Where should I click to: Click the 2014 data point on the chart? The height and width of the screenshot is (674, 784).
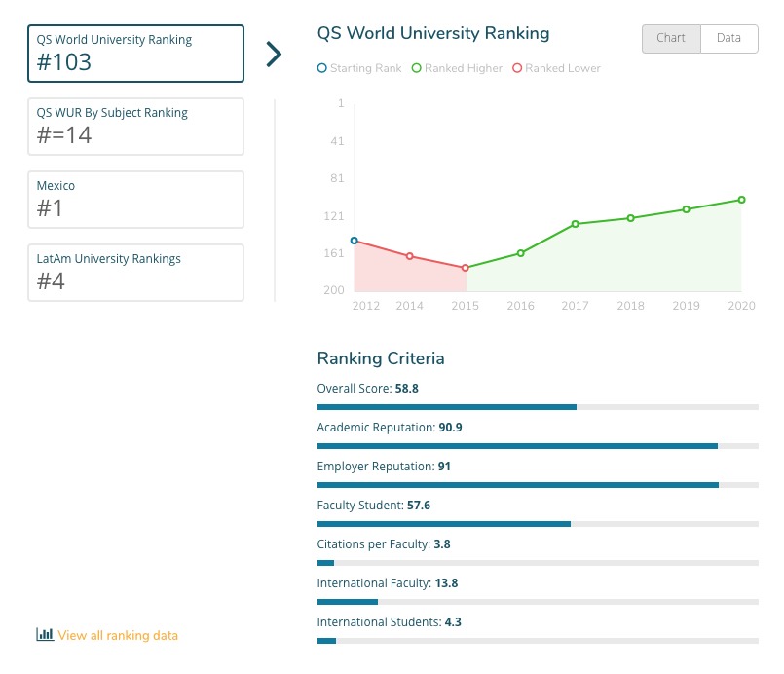tap(409, 256)
